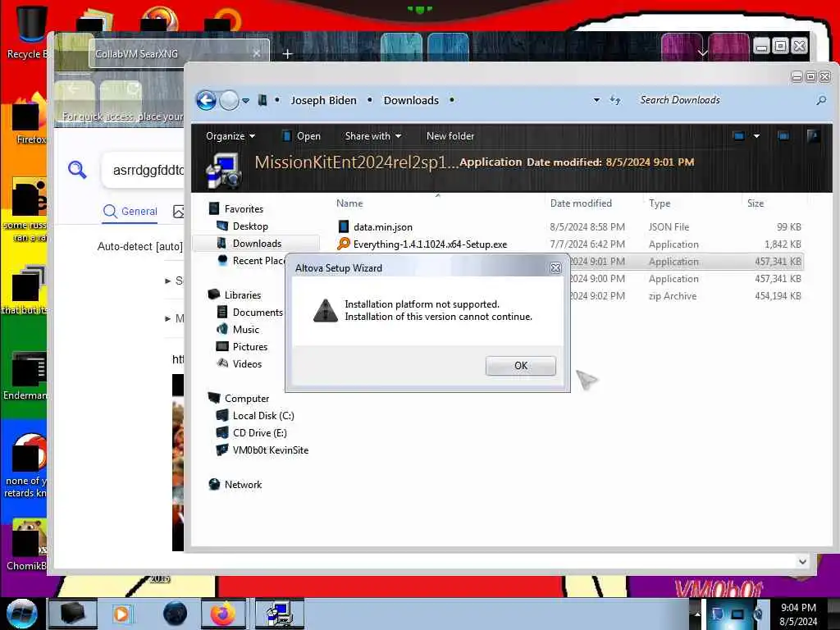Open Music library

[x=246, y=330]
